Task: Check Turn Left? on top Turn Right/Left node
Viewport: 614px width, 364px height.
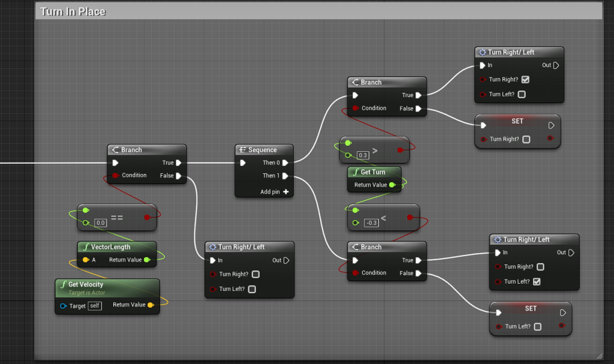Action: [x=522, y=94]
